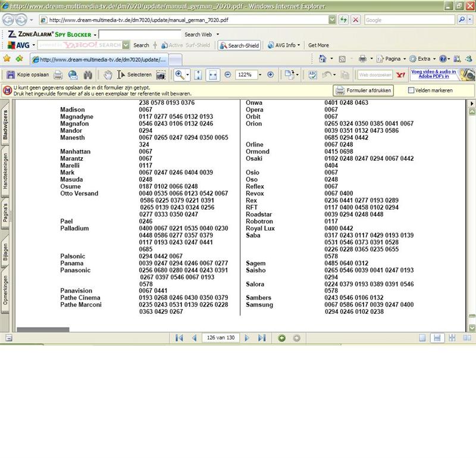
Task: Click the Google search input box
Action: pyautogui.click(x=409, y=20)
